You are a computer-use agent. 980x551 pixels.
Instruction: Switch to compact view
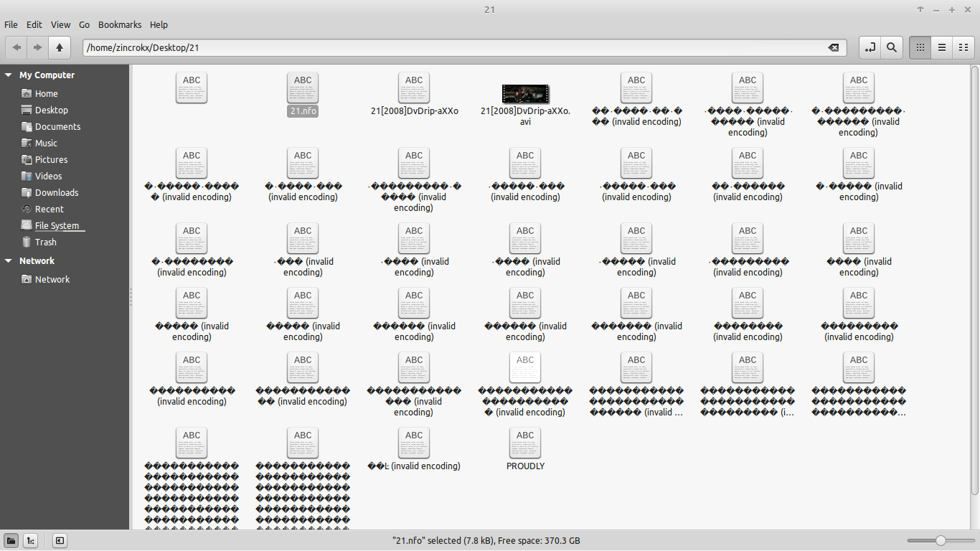(x=963, y=47)
